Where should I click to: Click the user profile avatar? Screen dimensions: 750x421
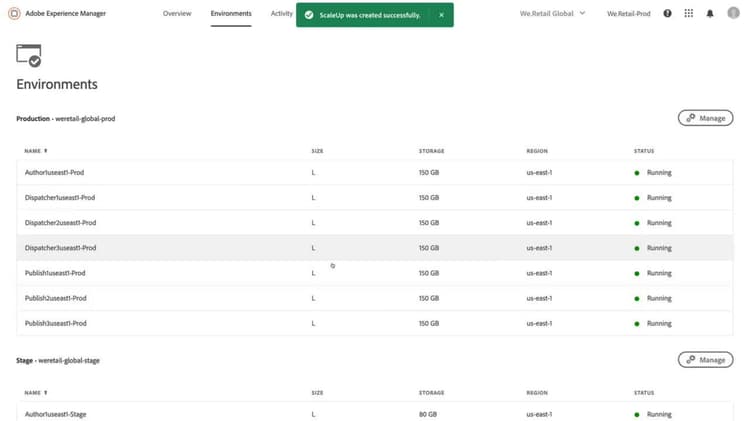[x=733, y=13]
